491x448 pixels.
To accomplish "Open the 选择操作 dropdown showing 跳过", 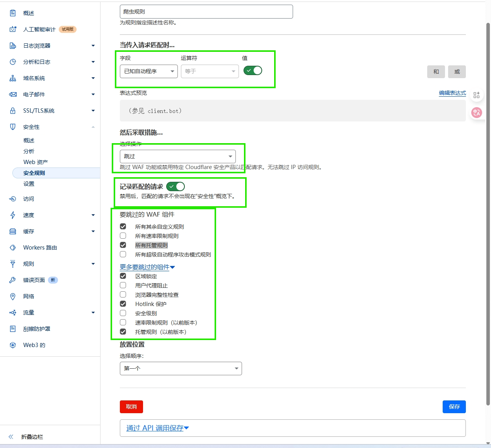I will point(177,156).
